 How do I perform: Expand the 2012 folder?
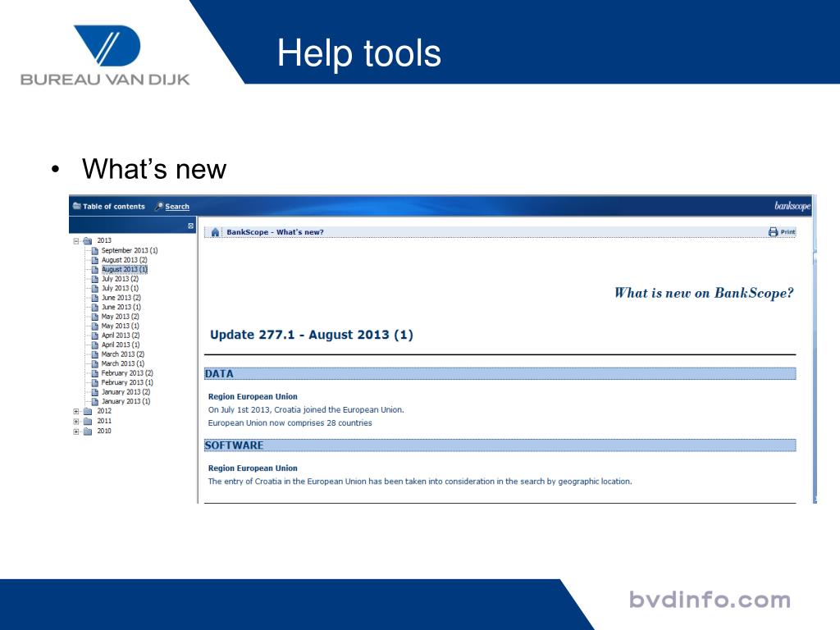click(76, 412)
